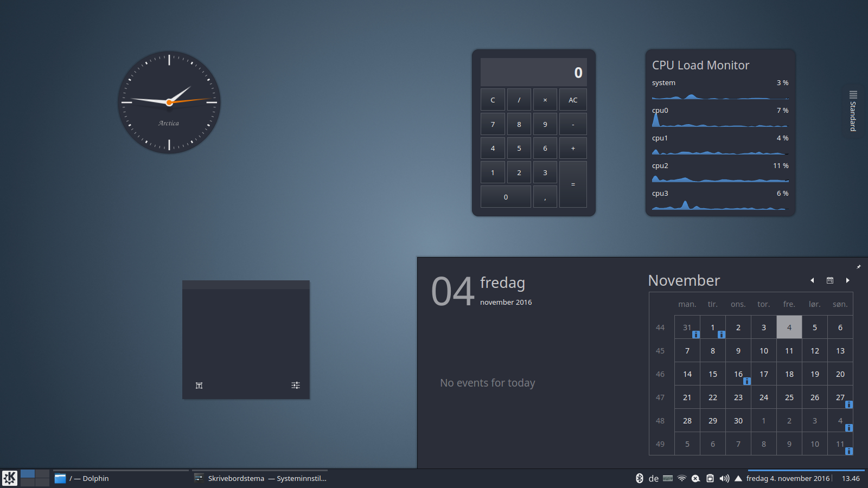Open the volume speaker tray icon

(x=724, y=478)
